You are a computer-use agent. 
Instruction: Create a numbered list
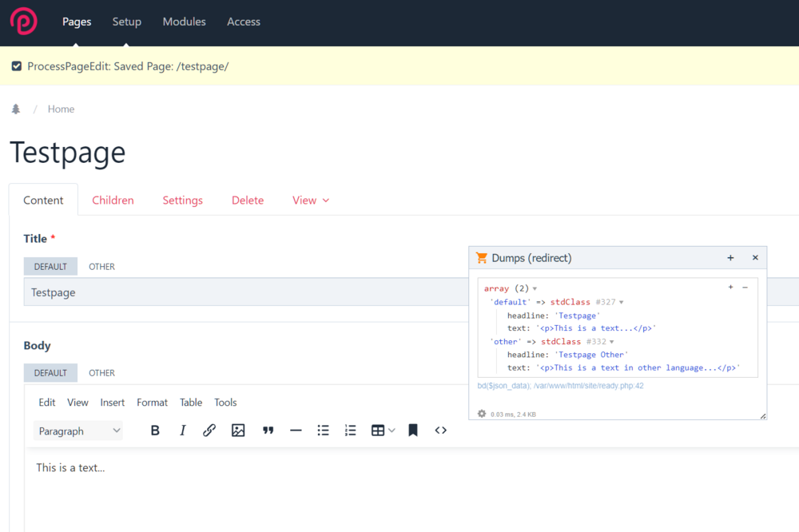coord(350,431)
